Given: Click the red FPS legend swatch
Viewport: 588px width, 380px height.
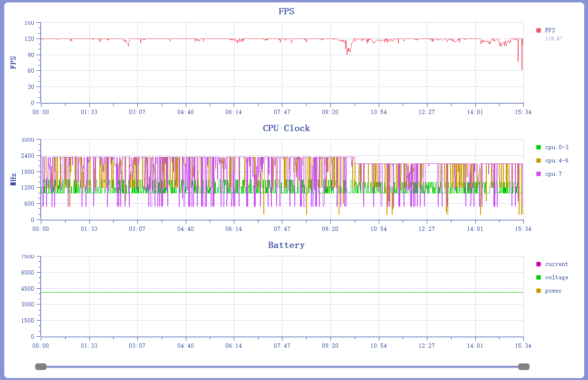Looking at the screenshot, I should click(x=539, y=30).
